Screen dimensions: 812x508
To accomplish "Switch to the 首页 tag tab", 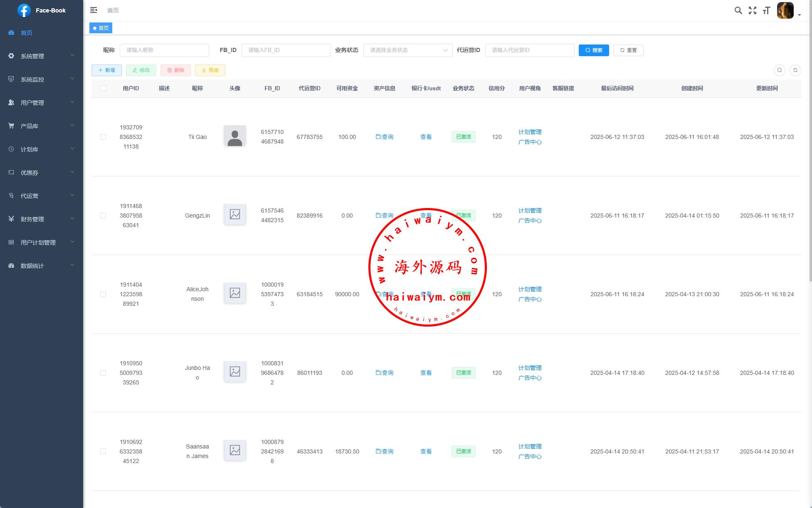I will (x=101, y=28).
